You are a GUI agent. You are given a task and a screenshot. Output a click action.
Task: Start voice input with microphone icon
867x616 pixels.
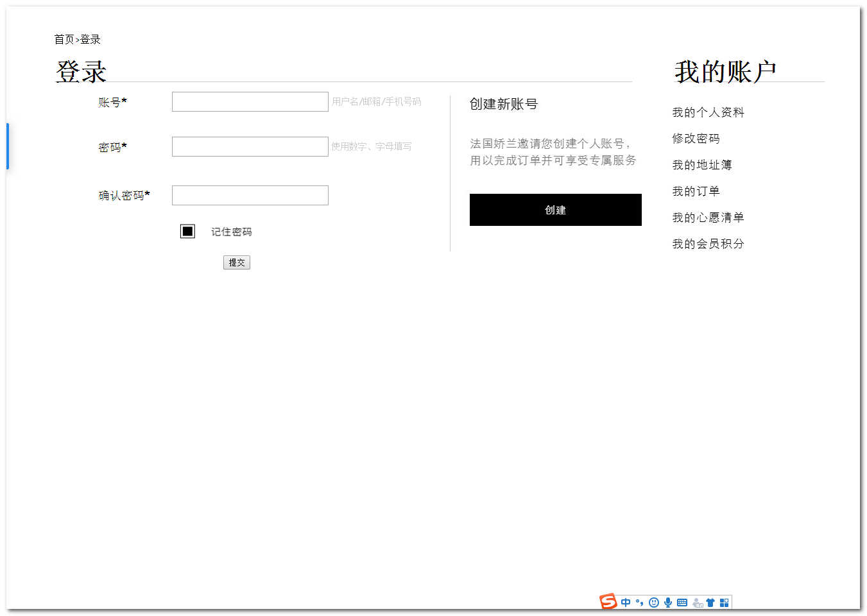point(668,603)
